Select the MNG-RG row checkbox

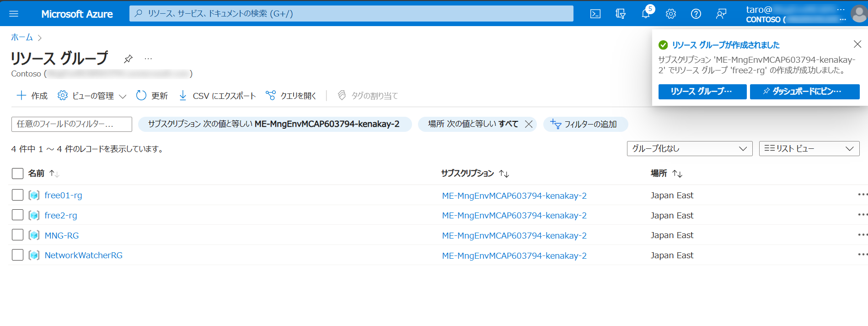pos(17,235)
